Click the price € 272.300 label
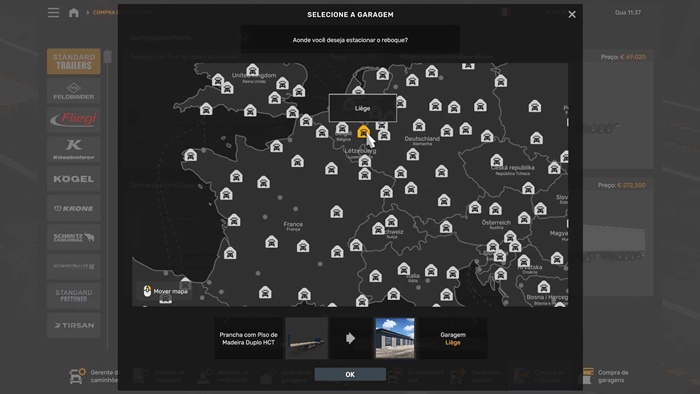This screenshot has height=394, width=700. tap(621, 185)
